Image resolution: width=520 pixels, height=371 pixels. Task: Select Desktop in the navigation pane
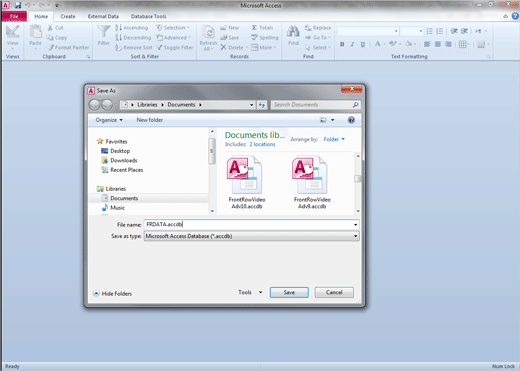click(x=120, y=151)
